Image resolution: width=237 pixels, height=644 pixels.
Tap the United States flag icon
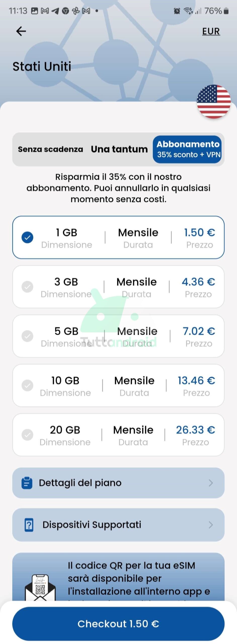(214, 102)
